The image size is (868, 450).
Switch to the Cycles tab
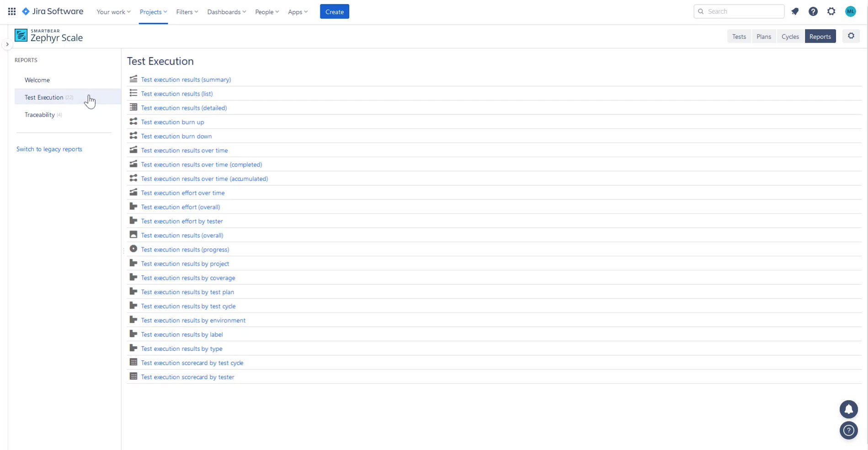[790, 37]
